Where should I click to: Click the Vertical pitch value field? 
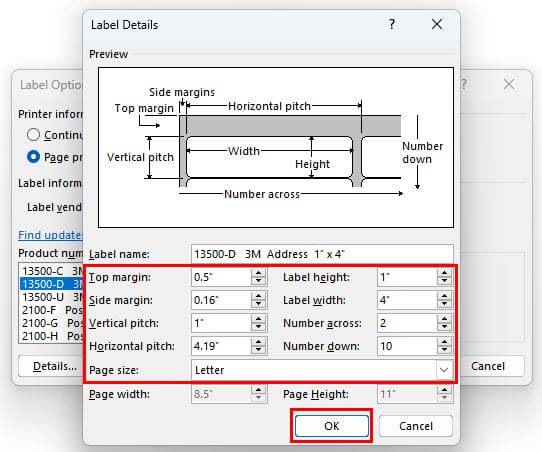(x=221, y=323)
